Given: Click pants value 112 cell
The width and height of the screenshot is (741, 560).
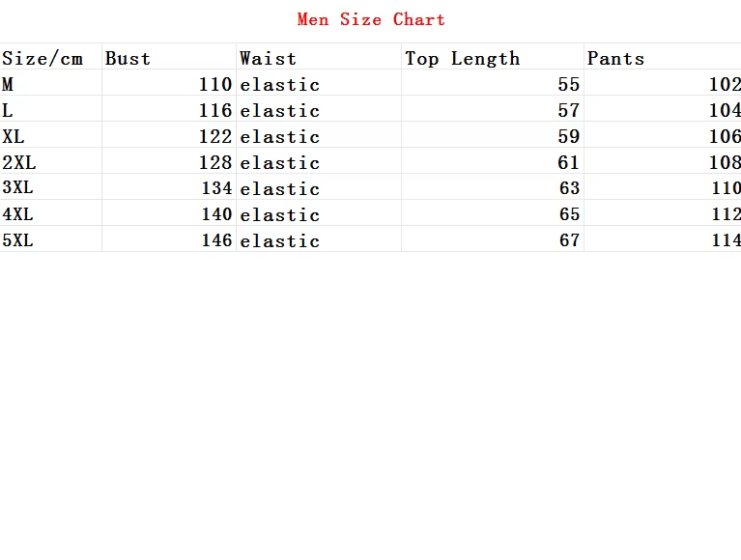Looking at the screenshot, I should coord(725,214).
